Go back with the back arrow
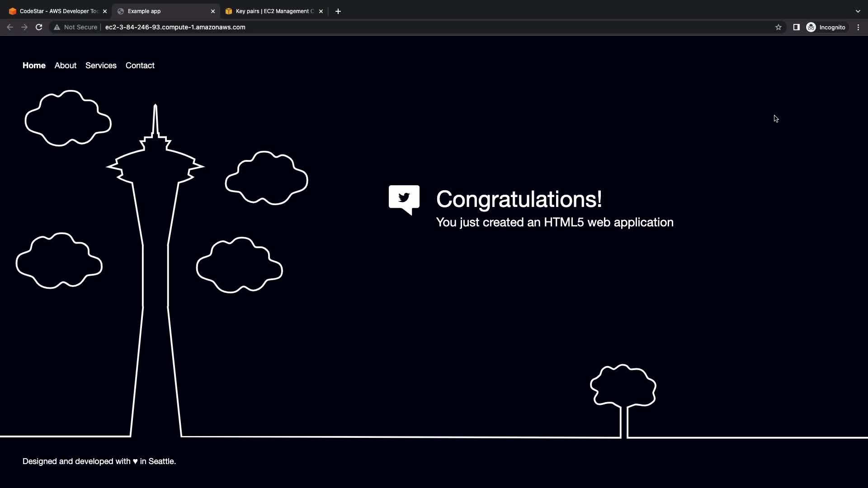 (x=10, y=27)
